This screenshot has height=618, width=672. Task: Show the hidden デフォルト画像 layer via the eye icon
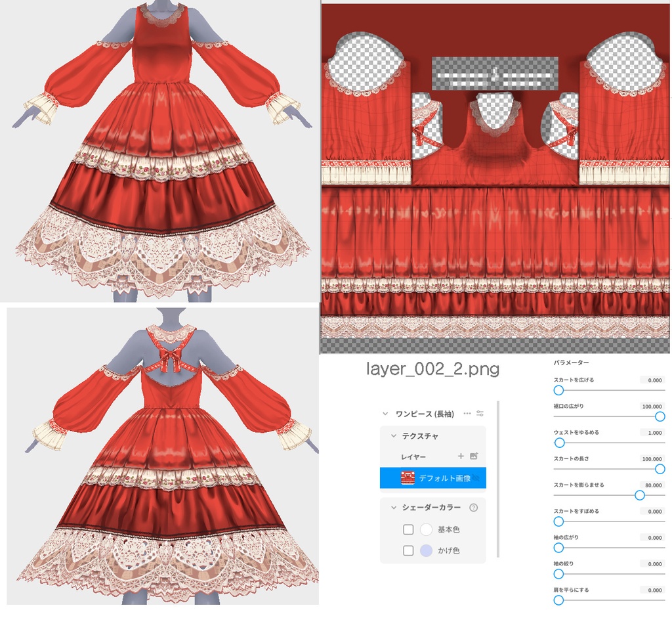coord(477,477)
